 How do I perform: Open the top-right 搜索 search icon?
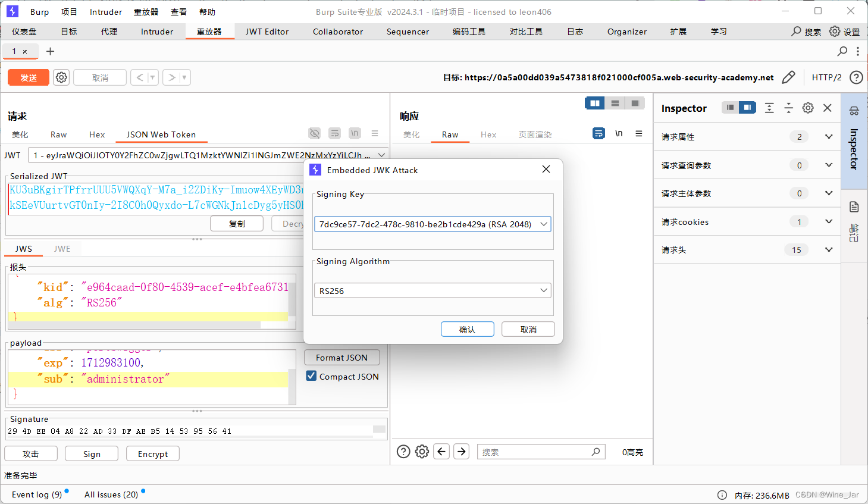pos(796,31)
